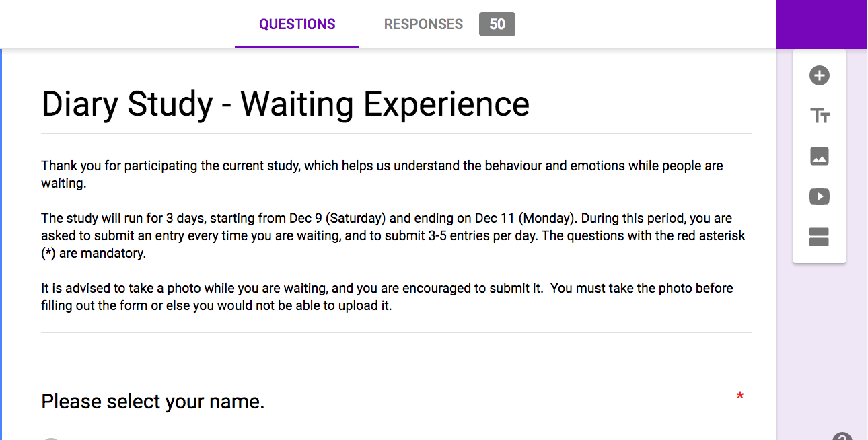Insert an image into the form
The width and height of the screenshot is (868, 440).
click(819, 156)
